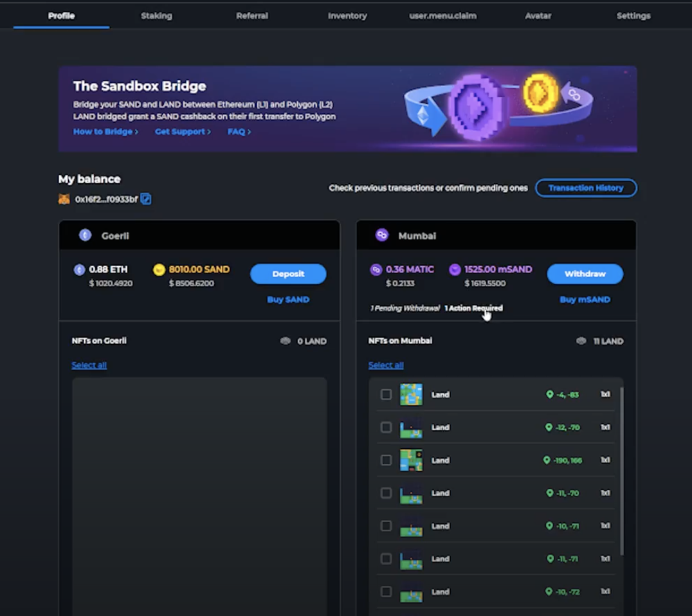Open Transaction History

pyautogui.click(x=586, y=188)
